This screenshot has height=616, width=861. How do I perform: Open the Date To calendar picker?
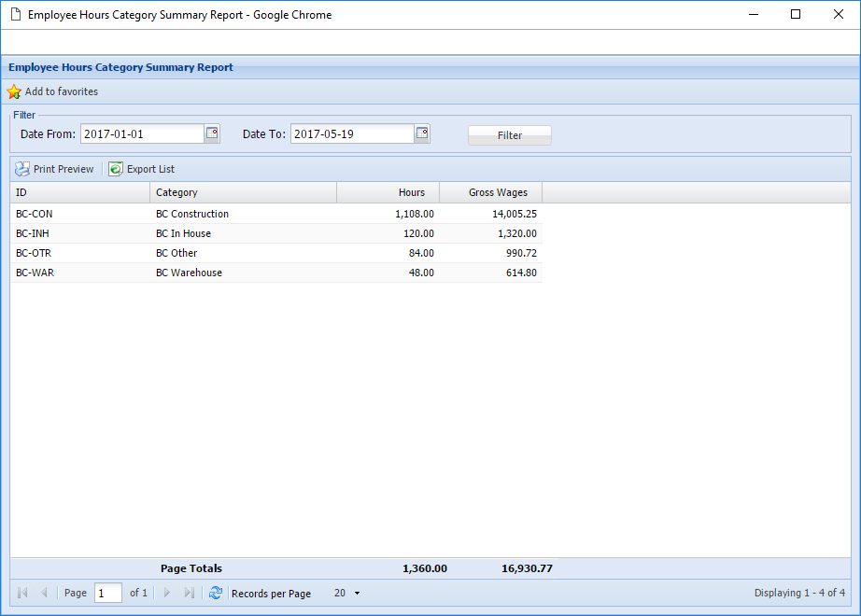[x=422, y=133]
